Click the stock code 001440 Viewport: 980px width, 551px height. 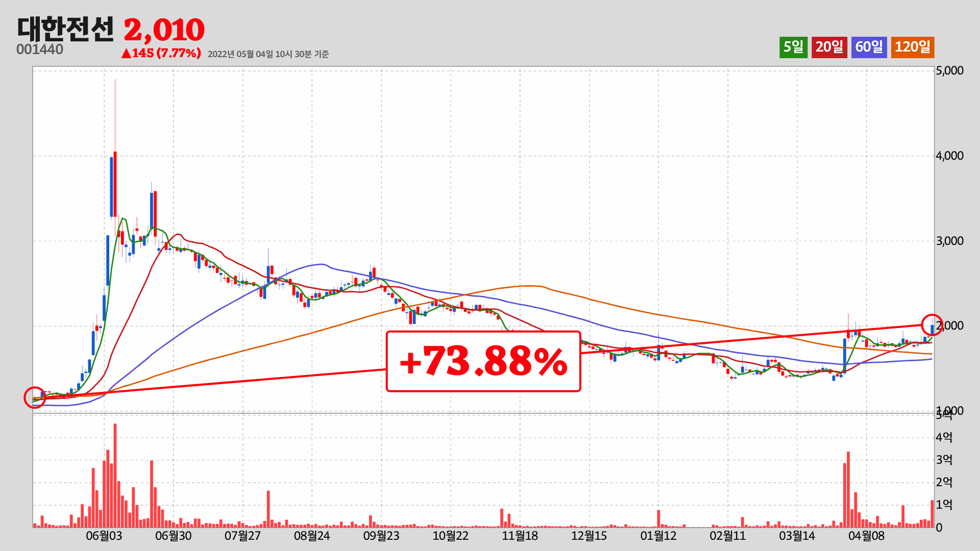pyautogui.click(x=40, y=49)
